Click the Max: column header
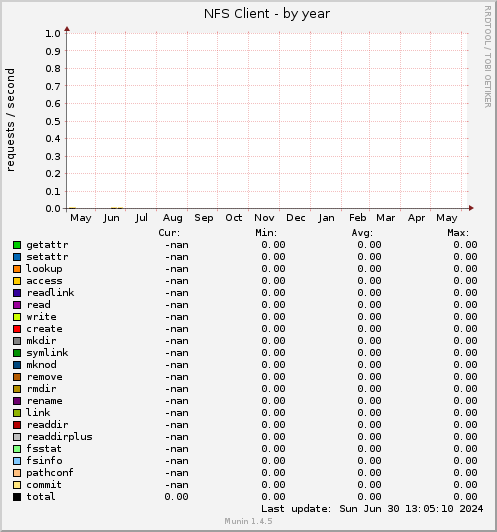 coord(458,233)
